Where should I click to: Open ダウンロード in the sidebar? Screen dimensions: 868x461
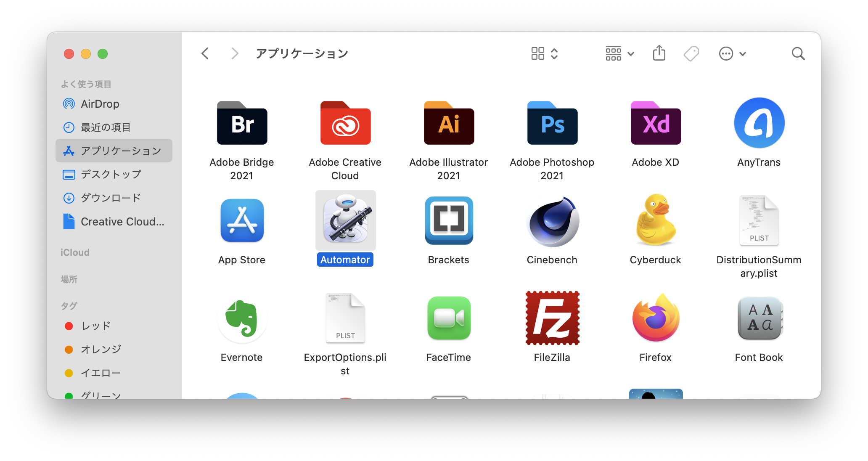coord(114,198)
